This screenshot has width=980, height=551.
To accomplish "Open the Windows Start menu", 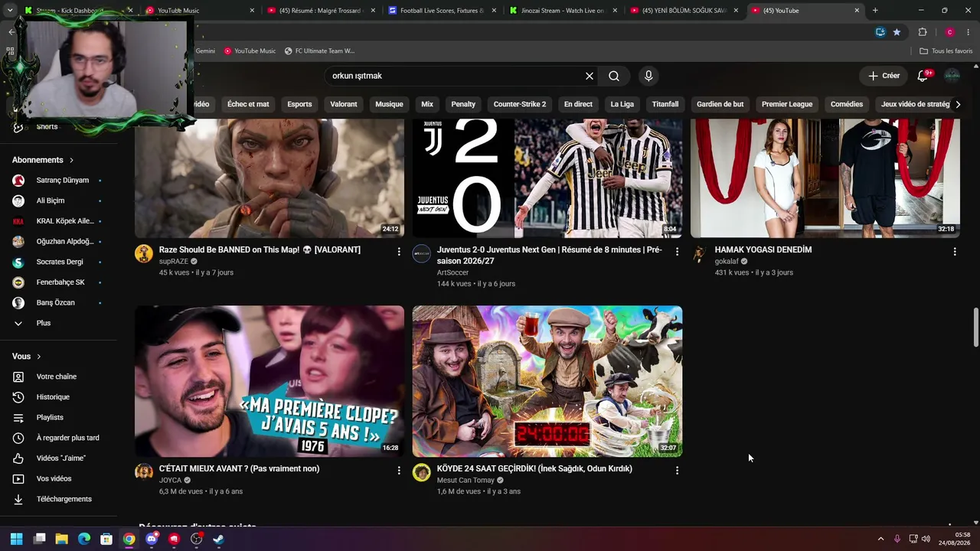I will [x=16, y=539].
